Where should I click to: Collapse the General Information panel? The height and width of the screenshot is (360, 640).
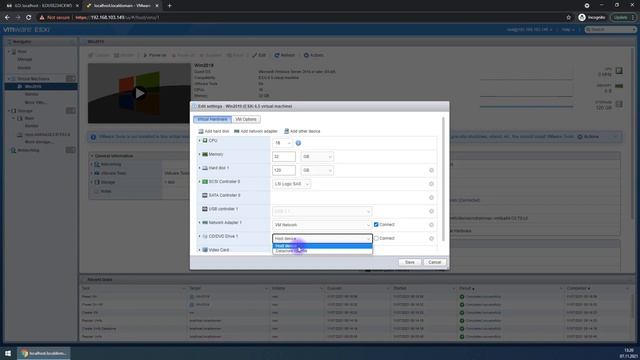(92, 156)
